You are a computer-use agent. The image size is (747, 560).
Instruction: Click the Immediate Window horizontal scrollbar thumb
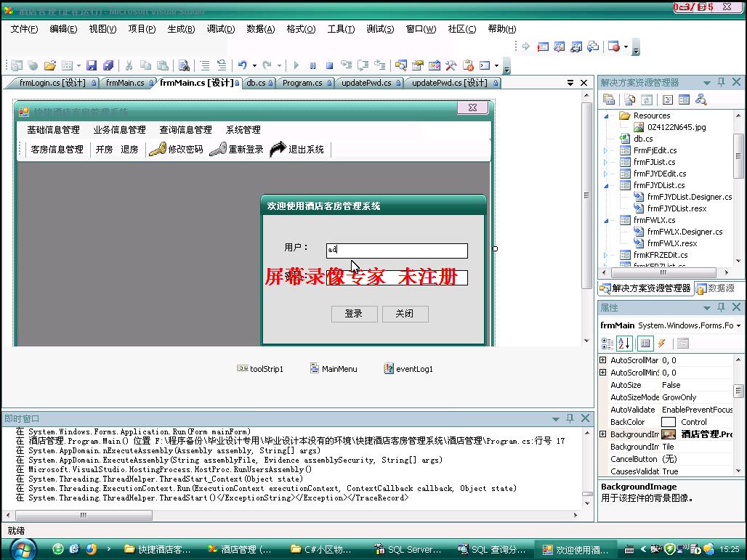click(x=84, y=515)
